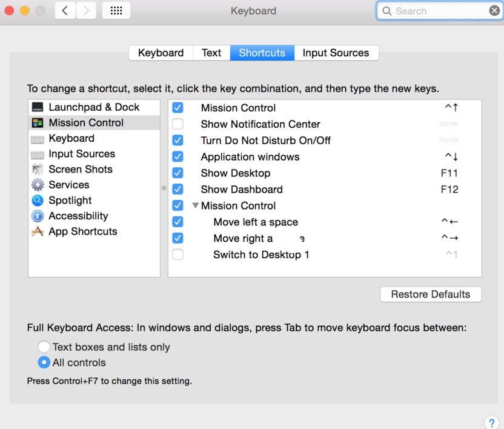Screen dimensions: 504x429
Task: Switch to the Input Sources tab
Action: point(336,53)
